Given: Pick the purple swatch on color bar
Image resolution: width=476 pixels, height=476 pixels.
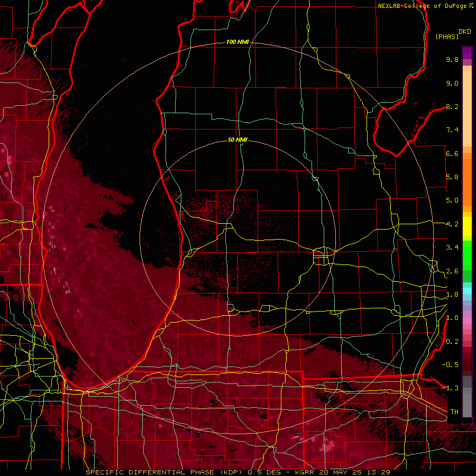Looking at the screenshot, I should tap(467, 53).
